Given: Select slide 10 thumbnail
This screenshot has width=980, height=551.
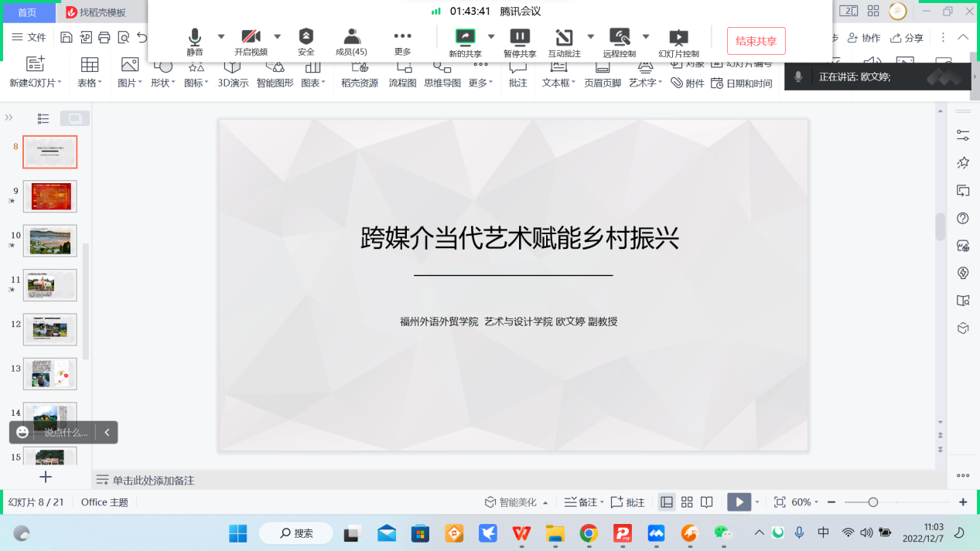Looking at the screenshot, I should coord(50,240).
